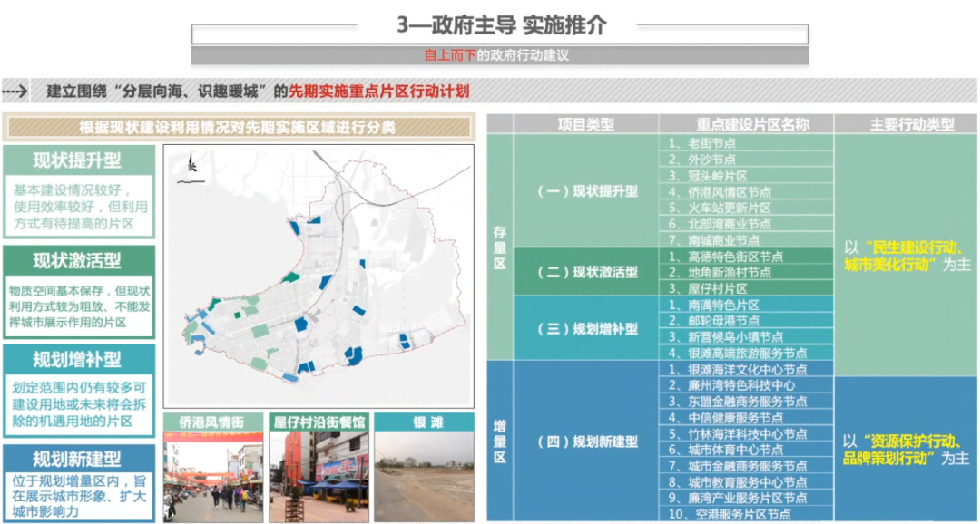
Task: Select the row 7、城市金融商务服务节点
Action: point(746,466)
